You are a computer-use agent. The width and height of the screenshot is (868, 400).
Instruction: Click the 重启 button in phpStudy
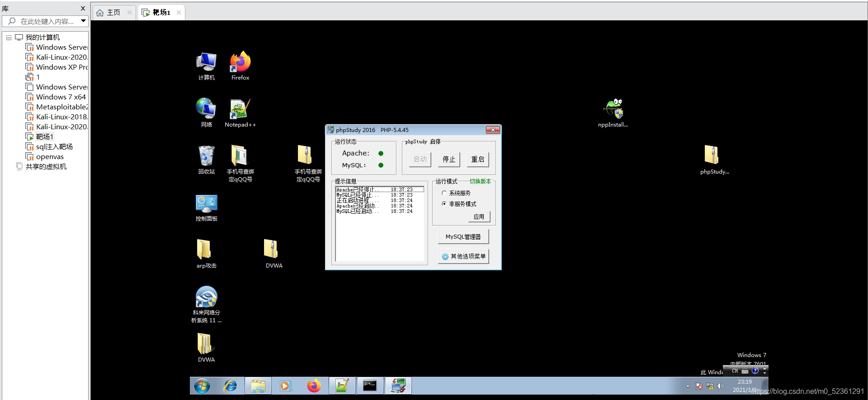[x=478, y=160]
